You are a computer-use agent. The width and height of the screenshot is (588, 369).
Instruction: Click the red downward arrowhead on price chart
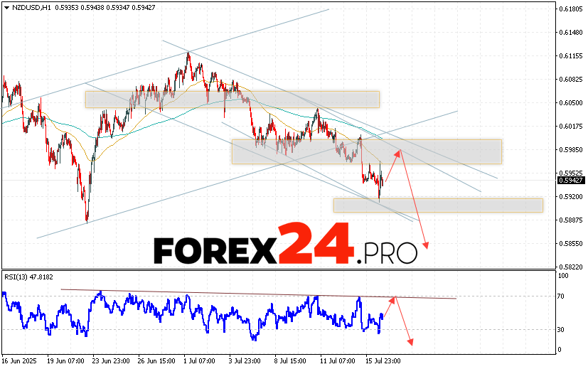(x=427, y=246)
